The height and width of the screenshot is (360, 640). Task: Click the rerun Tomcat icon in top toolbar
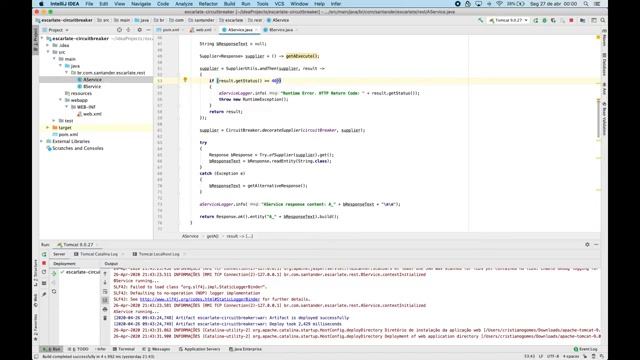(536, 20)
